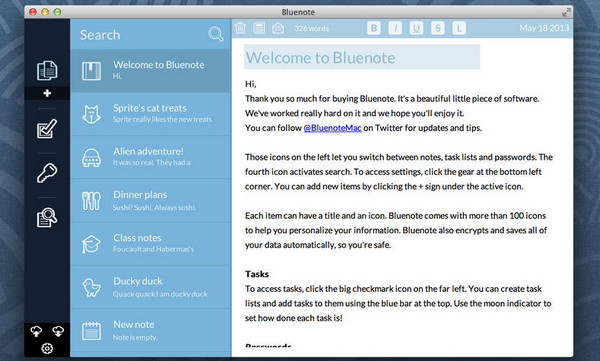Image resolution: width=600 pixels, height=361 pixels.
Task: Click the 326 words counter
Action: [x=311, y=28]
